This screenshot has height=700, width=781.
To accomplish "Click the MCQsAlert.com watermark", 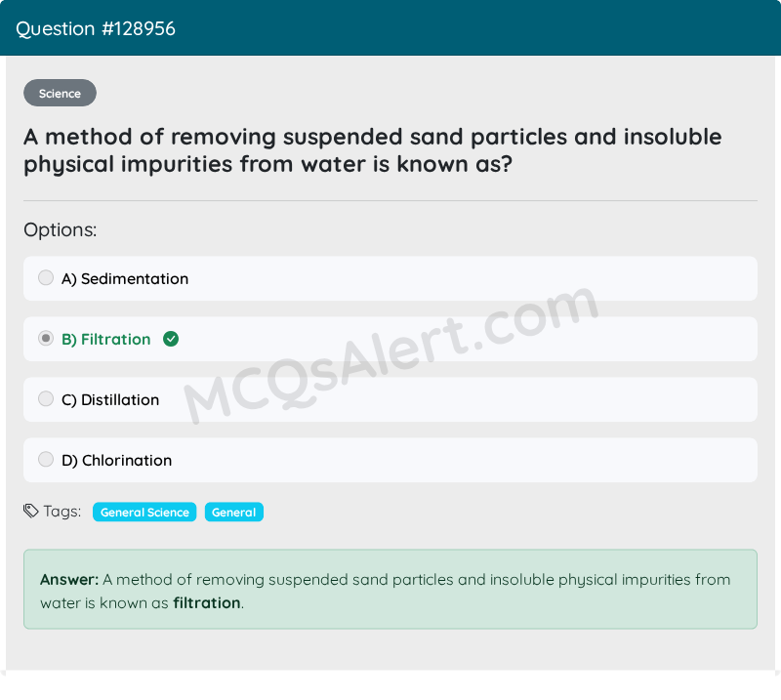I will coord(390,356).
